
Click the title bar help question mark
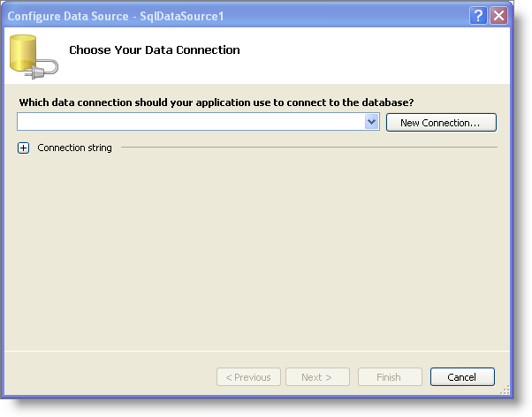point(478,16)
